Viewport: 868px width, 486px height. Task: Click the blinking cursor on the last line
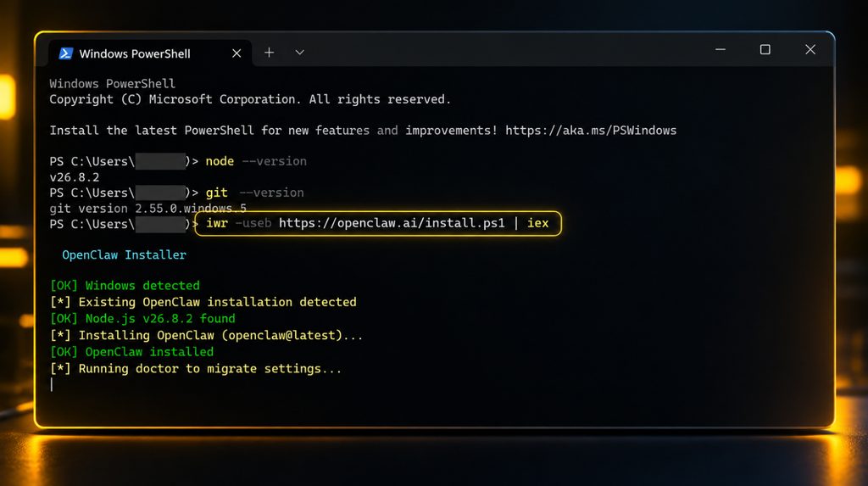click(52, 384)
